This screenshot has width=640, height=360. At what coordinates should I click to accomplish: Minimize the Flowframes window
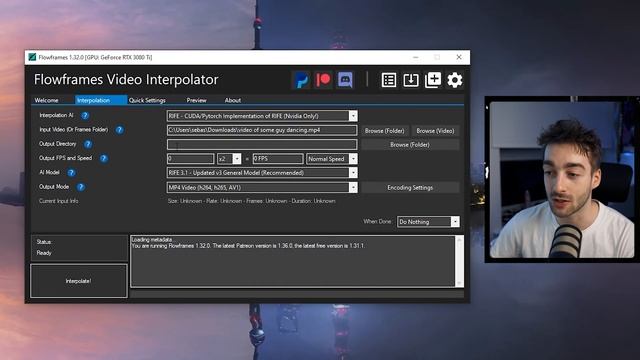click(x=416, y=57)
